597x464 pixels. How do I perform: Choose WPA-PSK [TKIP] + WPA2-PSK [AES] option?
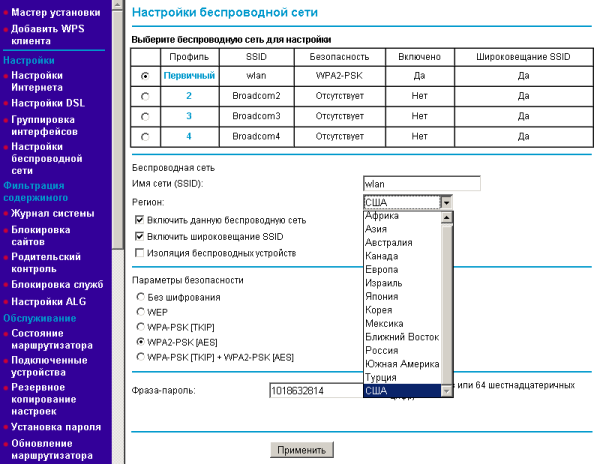[141, 357]
